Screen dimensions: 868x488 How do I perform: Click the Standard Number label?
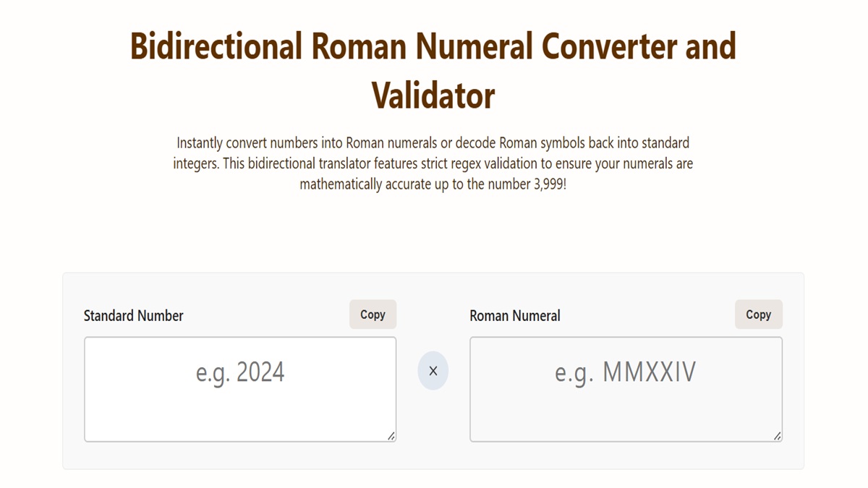coord(134,316)
